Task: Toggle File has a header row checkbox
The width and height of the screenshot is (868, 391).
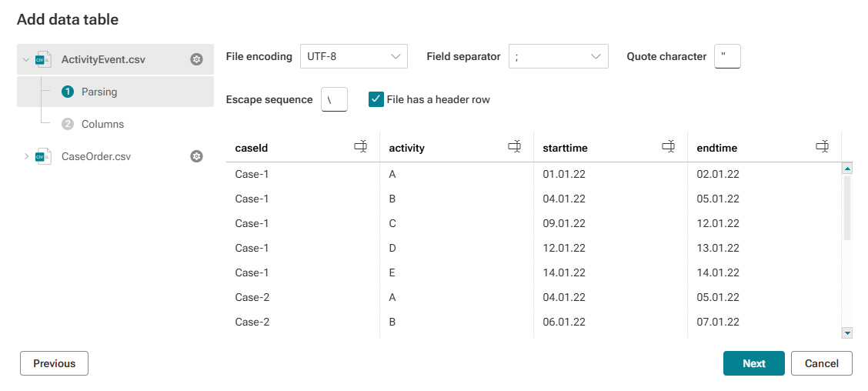Action: pyautogui.click(x=376, y=100)
